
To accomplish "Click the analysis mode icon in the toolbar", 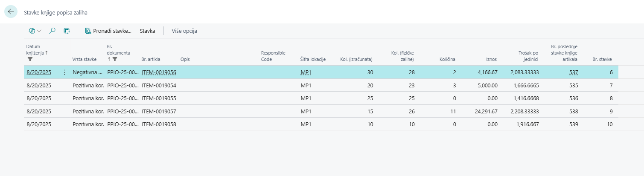I will [x=66, y=31].
